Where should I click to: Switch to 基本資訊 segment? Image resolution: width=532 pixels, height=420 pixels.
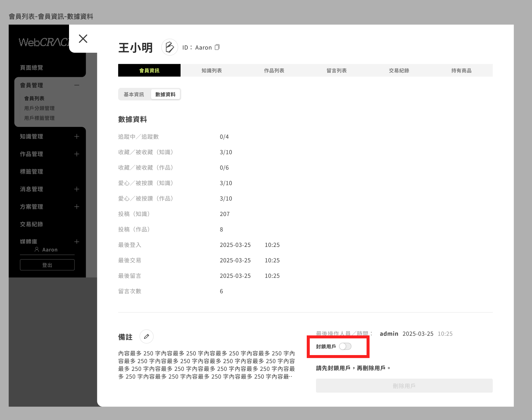(134, 94)
